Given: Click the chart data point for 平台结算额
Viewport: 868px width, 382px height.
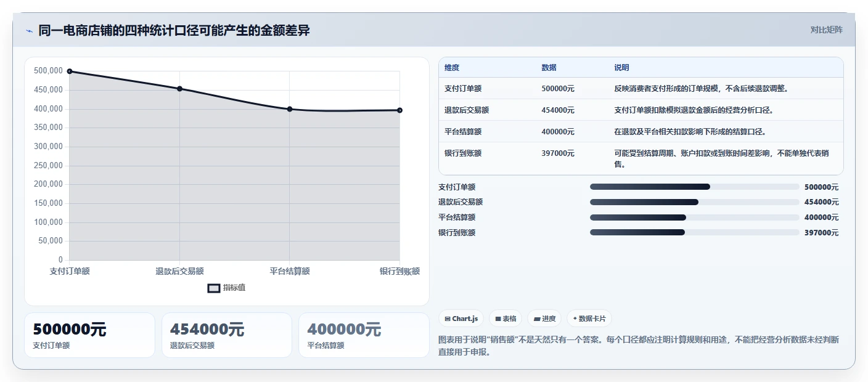Looking at the screenshot, I should coord(290,109).
